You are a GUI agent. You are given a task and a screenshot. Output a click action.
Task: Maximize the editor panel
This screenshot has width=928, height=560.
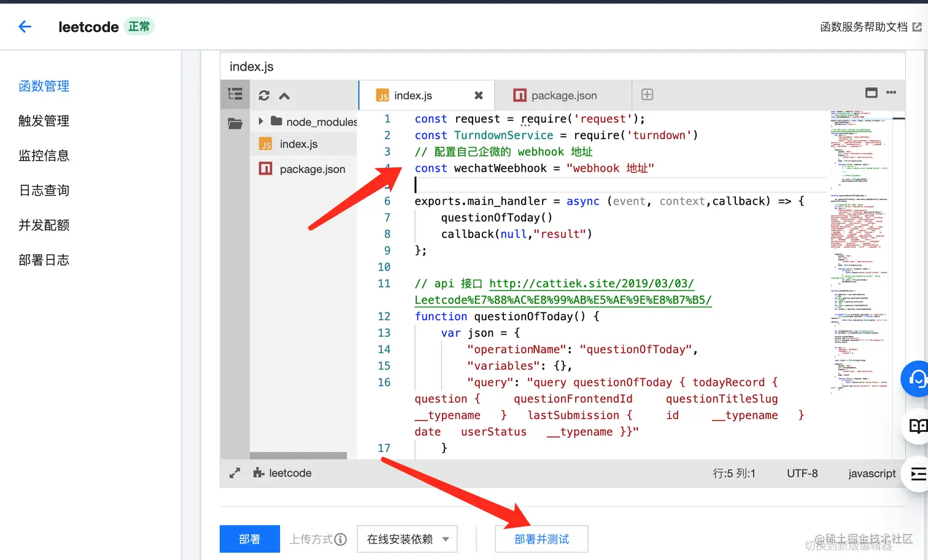click(x=871, y=93)
